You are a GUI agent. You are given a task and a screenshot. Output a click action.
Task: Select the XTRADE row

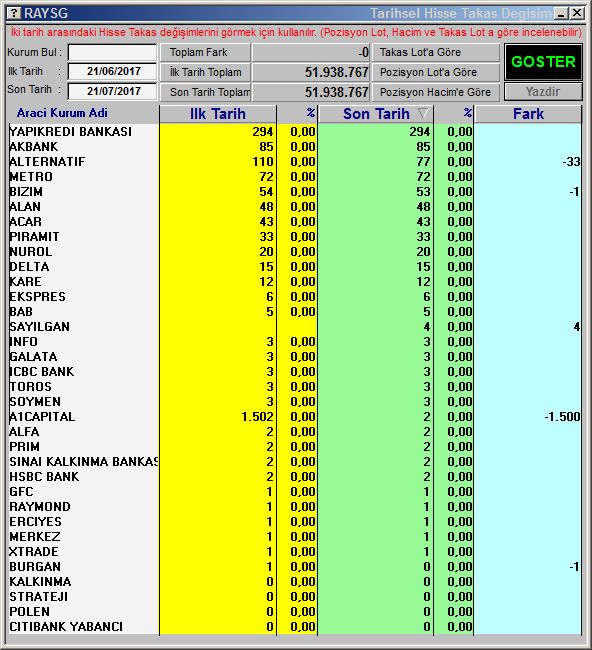coord(295,552)
